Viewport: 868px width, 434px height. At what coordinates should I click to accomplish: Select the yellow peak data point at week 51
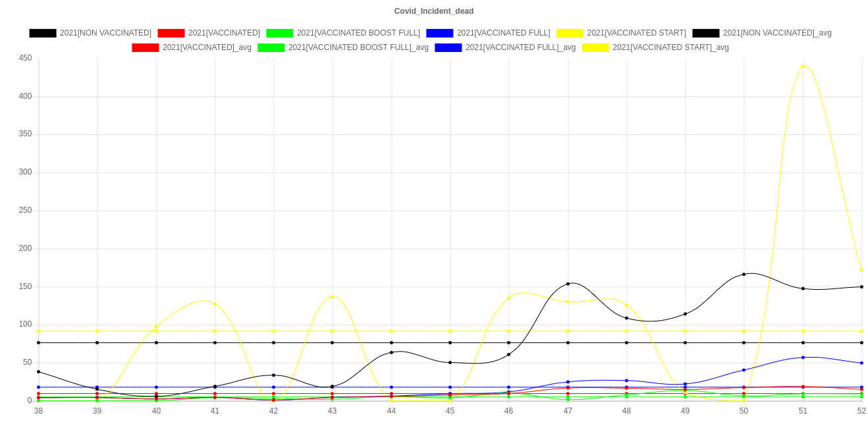pyautogui.click(x=803, y=67)
